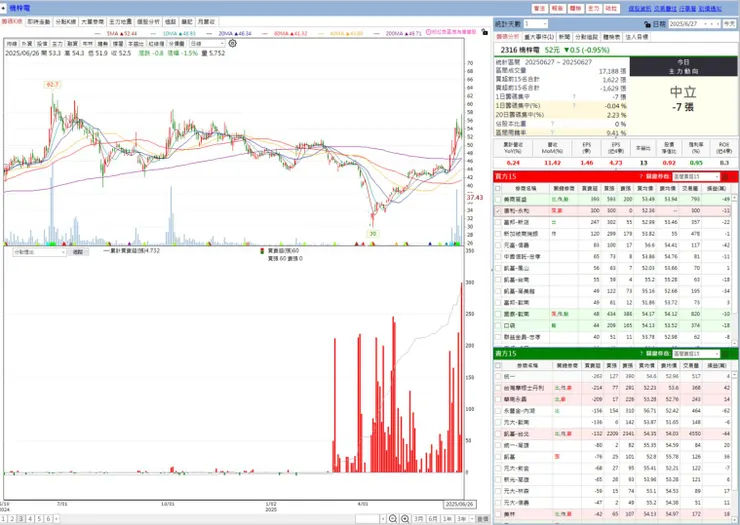Switch to the 個股分析 tab
Viewport: 740px width, 525px height.
tap(148, 22)
